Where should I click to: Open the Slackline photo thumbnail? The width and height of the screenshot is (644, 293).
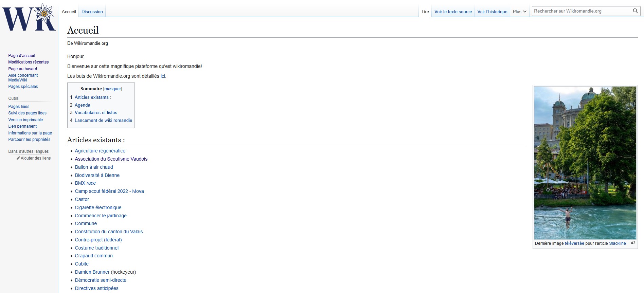tap(585, 163)
